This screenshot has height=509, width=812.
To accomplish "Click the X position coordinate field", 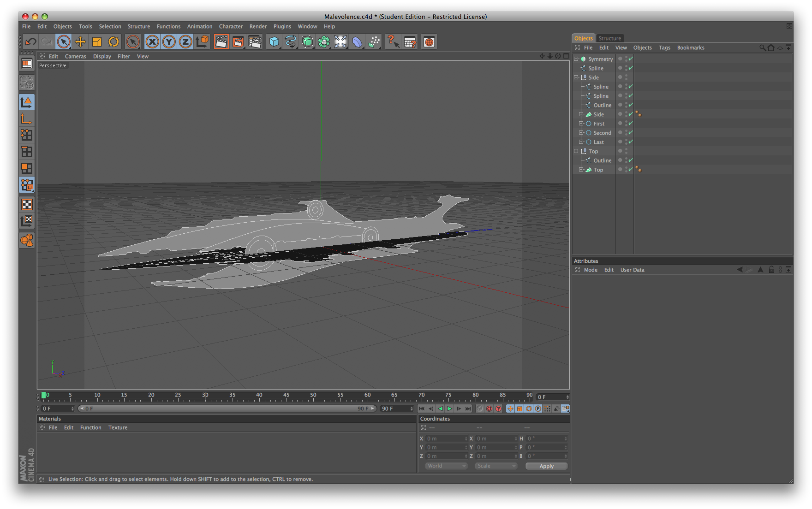I will tap(446, 439).
